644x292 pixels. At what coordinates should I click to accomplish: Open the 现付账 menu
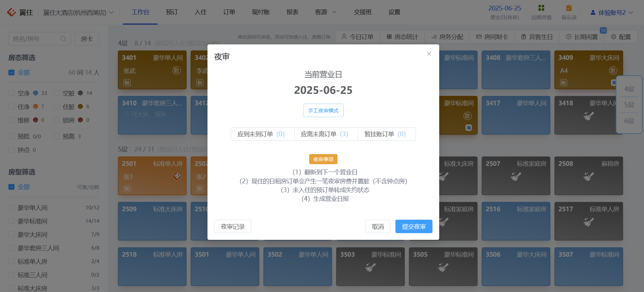261,12
